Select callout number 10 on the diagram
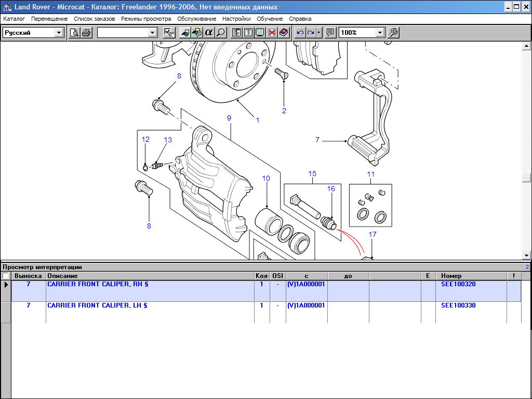Viewport: 532px width, 399px height. click(266, 178)
